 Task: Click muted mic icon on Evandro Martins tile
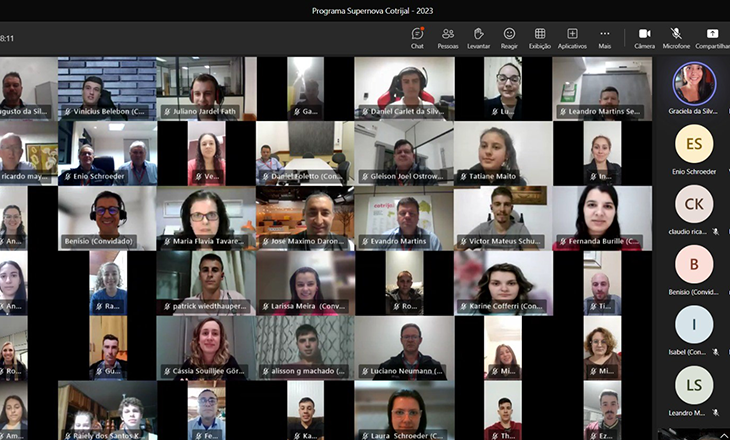pyautogui.click(x=365, y=242)
